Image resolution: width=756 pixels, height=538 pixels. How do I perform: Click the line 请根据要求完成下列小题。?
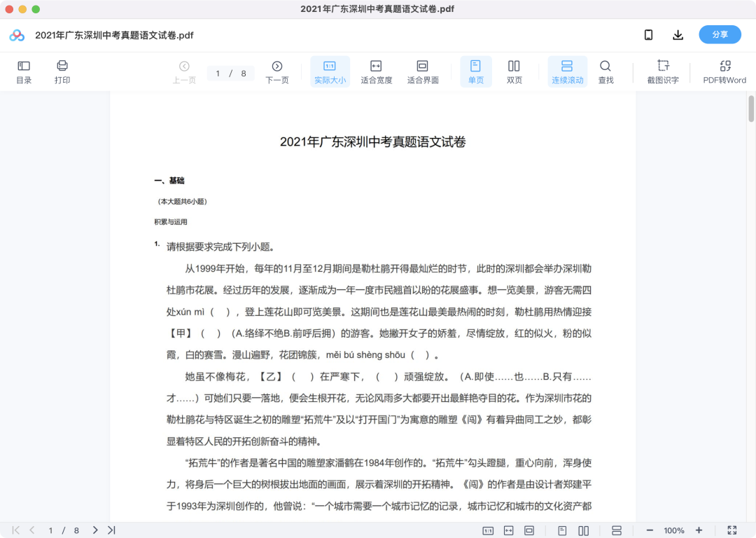(220, 247)
